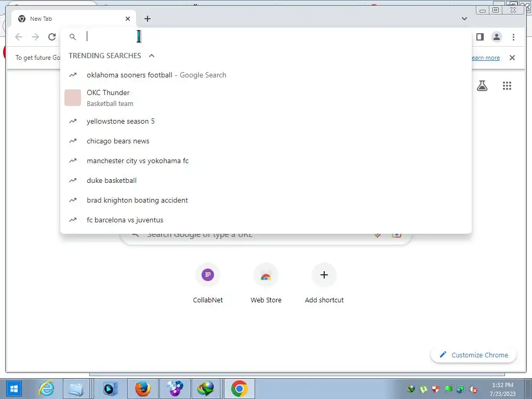This screenshot has width=532, height=399.
Task: Click the red shield tray icon
Action: (436, 389)
